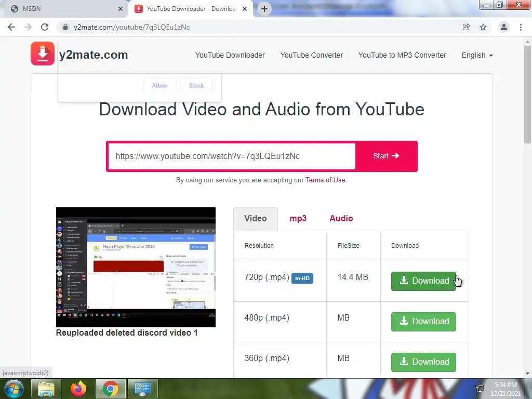
Task: Select the YouTube Downloader browser tab
Action: pos(192,9)
